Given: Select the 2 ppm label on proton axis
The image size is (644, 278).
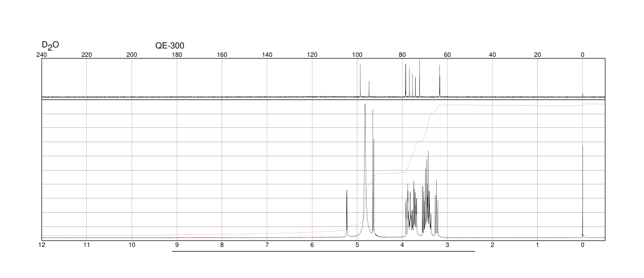Looking at the screenshot, I should (492, 245).
